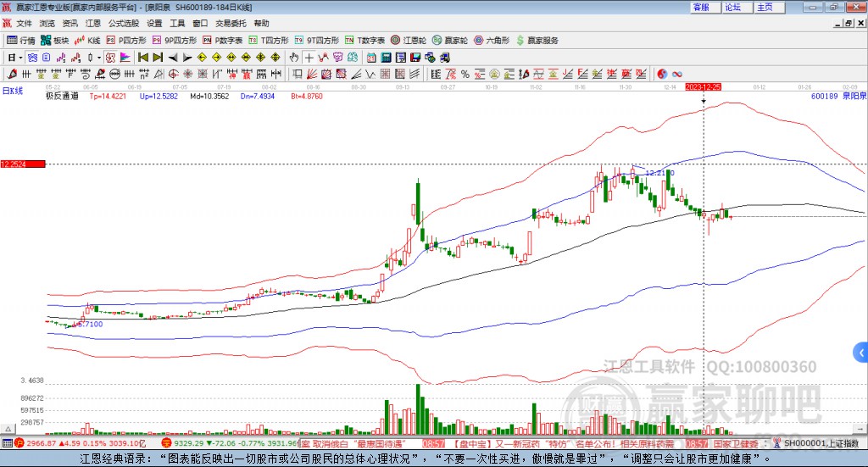Click the Tp=14.4221 indicator value
This screenshot has height=467, width=868.
point(108,97)
